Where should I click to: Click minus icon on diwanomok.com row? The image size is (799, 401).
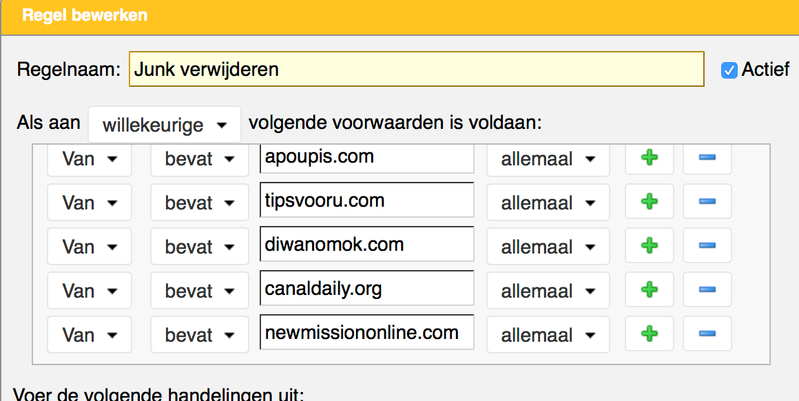[707, 246]
